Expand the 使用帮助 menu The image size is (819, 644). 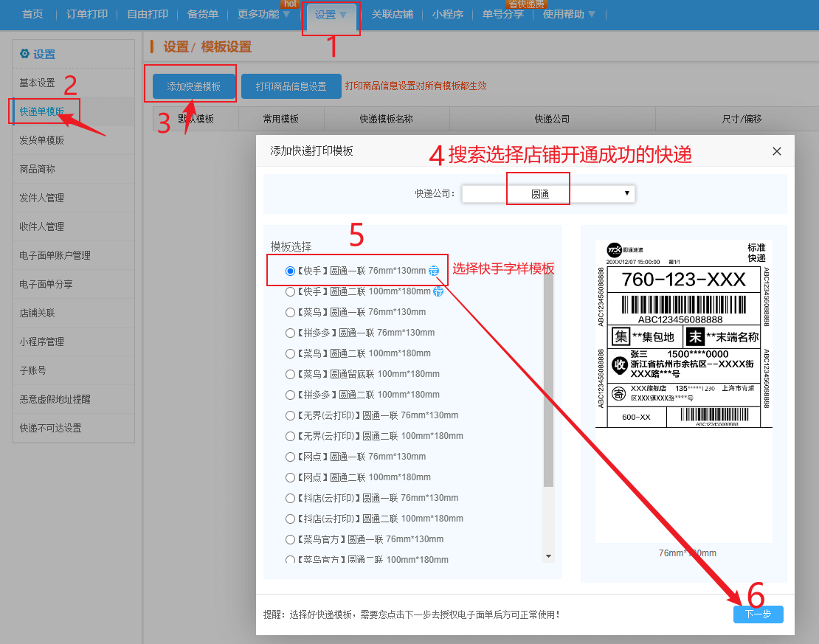569,14
